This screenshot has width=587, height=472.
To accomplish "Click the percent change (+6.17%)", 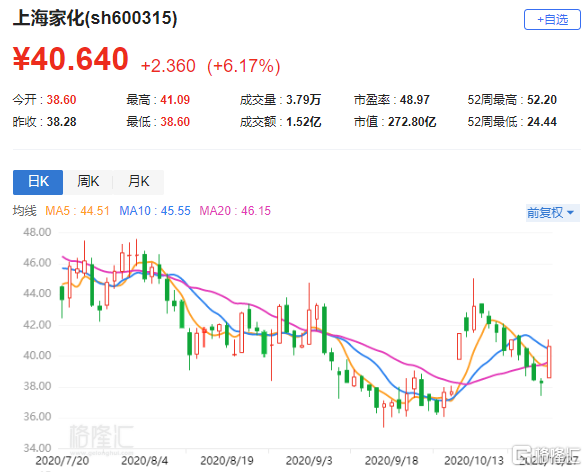I will [x=244, y=66].
